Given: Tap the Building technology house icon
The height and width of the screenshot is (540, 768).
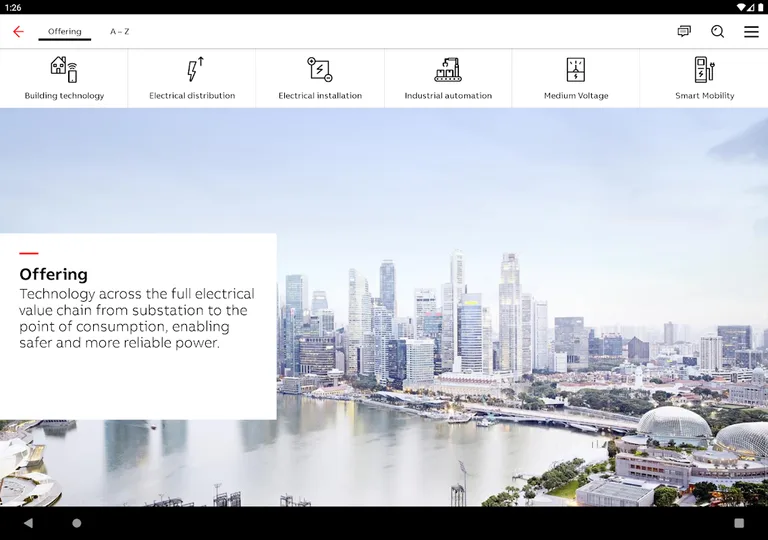Looking at the screenshot, I should [x=64, y=69].
